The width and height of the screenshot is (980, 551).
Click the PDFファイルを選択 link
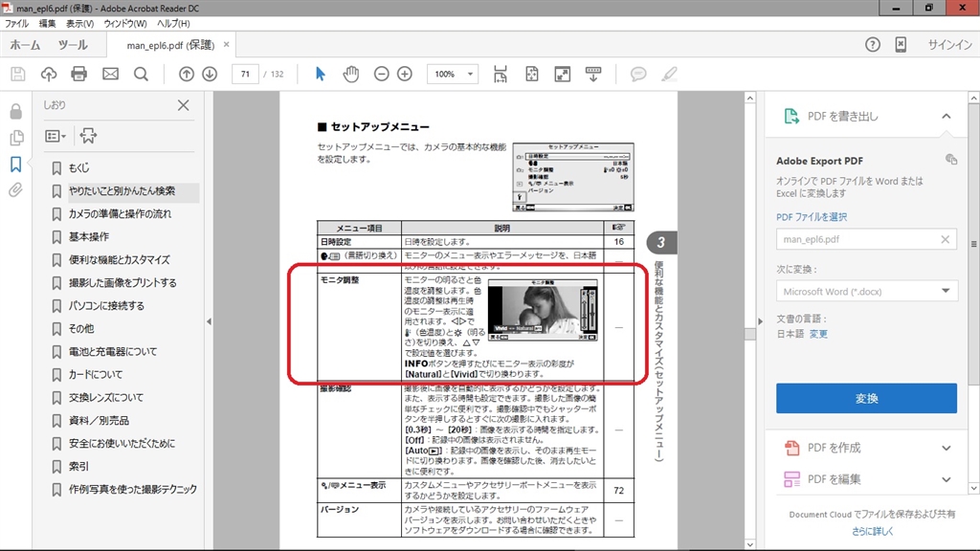coord(811,217)
